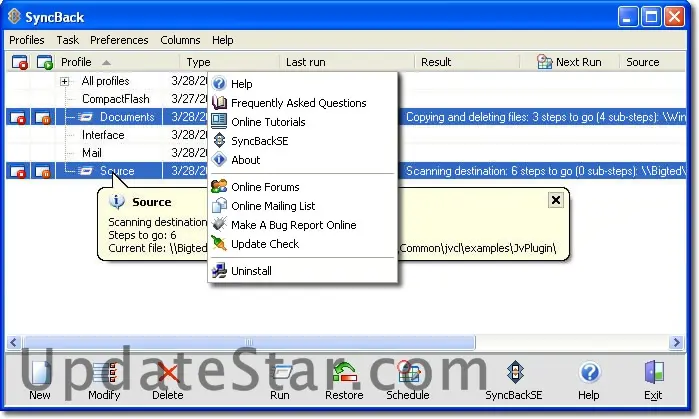Image resolution: width=699 pixels, height=419 pixels.
Task: Click the Exit toolbar icon
Action: pos(654,373)
